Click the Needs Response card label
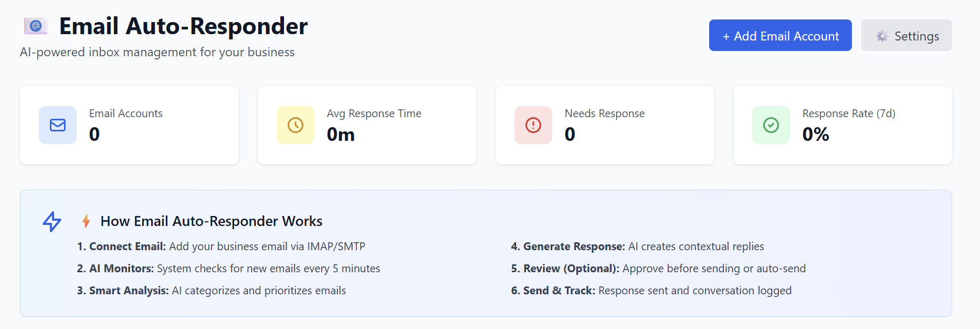Screen dimensions: 980x329 (x=605, y=114)
